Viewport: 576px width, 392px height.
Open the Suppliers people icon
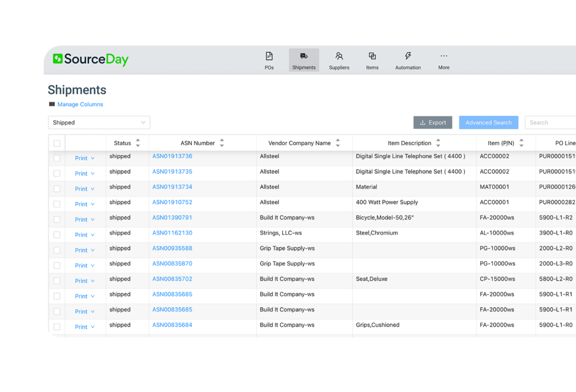(339, 56)
